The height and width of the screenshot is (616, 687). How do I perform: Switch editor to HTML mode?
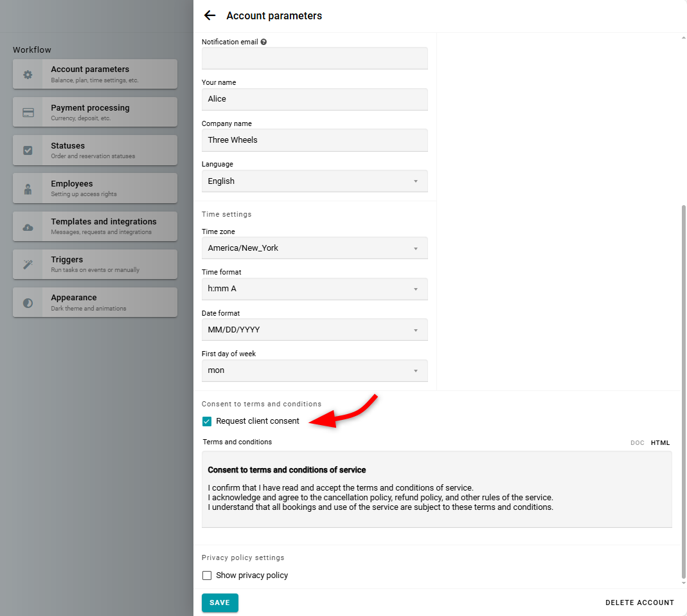pyautogui.click(x=660, y=443)
